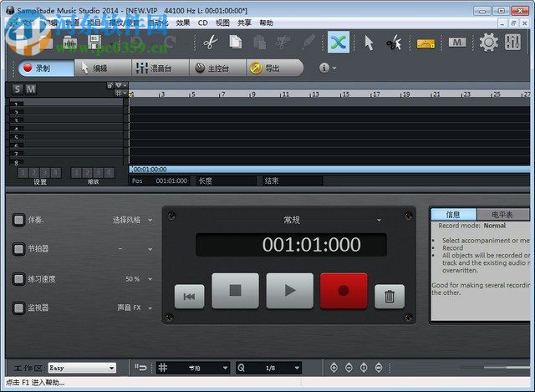535x392 pixels.
Task: Click the delete trash button in transport
Action: tap(390, 296)
